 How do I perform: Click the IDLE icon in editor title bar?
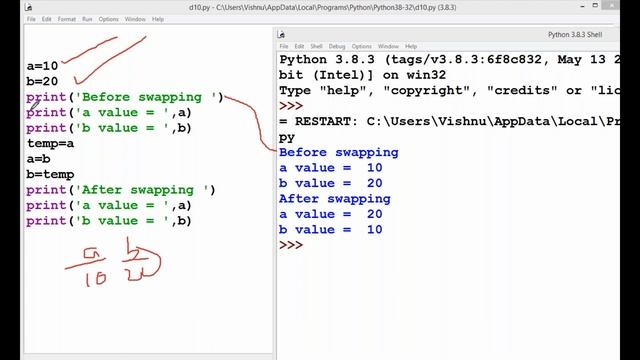coord(29,7)
